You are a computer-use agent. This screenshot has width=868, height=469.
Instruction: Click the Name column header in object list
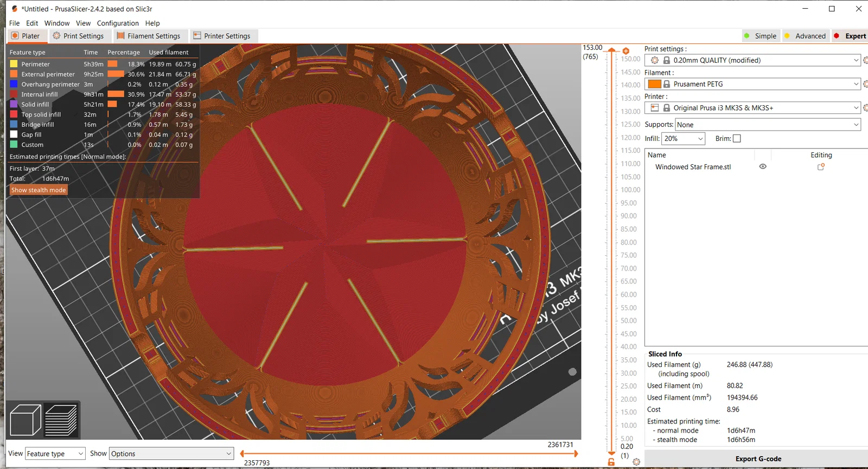click(x=656, y=155)
